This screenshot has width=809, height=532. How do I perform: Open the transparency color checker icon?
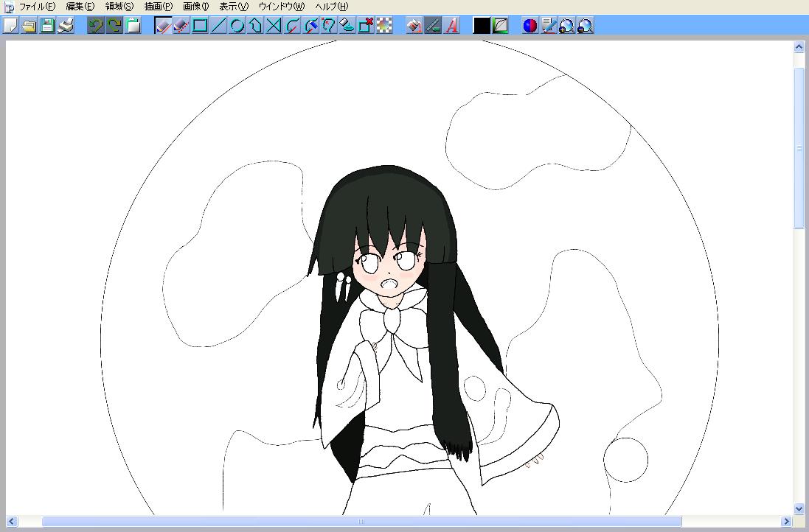(x=384, y=25)
